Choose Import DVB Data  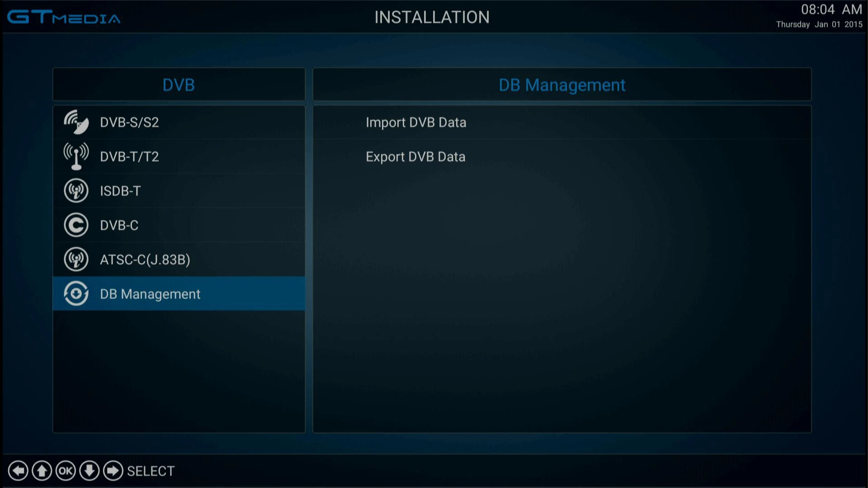pyautogui.click(x=562, y=122)
